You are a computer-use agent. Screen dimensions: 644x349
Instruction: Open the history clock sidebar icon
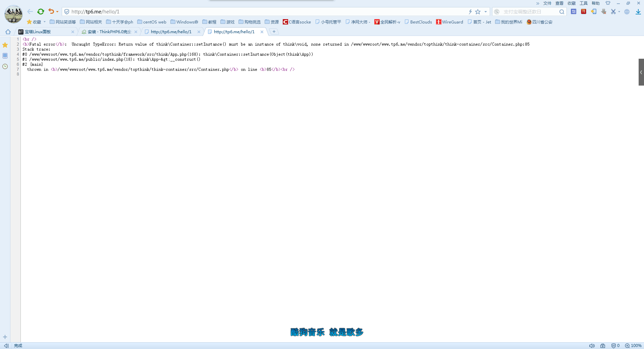tap(5, 66)
